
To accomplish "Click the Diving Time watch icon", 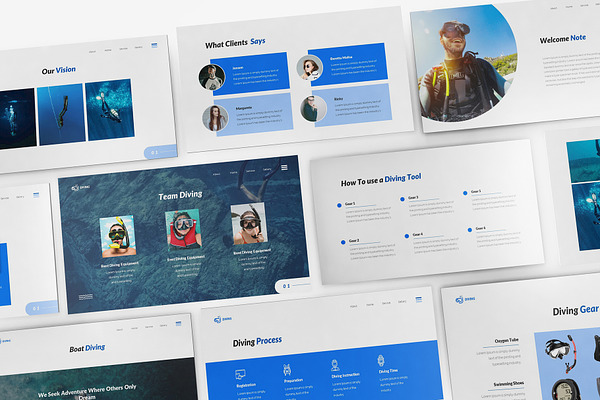I will click(x=381, y=361).
